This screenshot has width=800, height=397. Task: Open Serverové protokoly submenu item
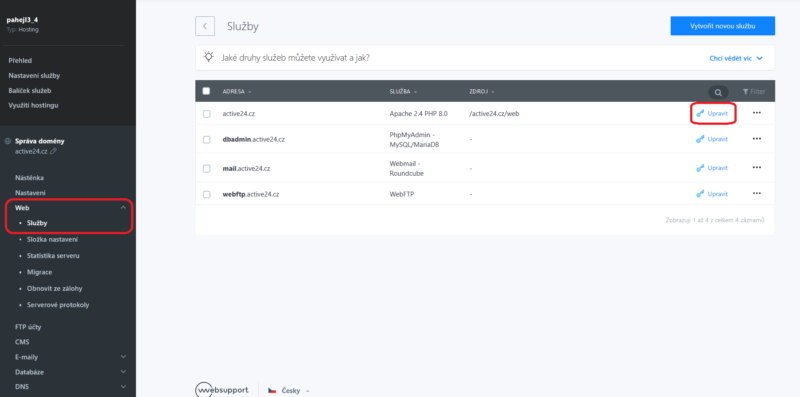(58, 305)
